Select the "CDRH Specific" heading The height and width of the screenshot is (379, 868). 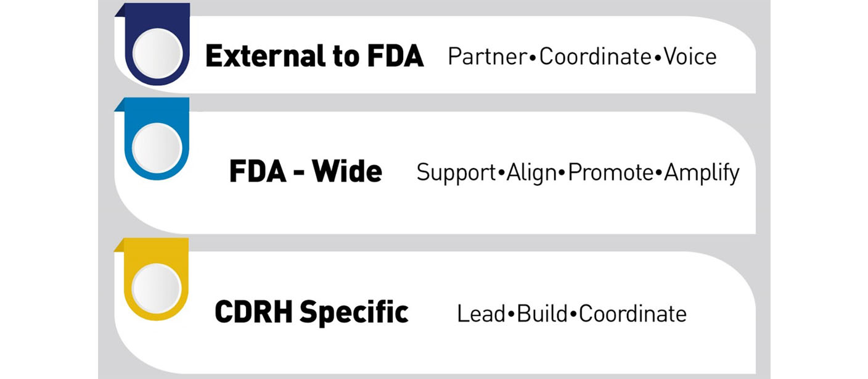click(x=311, y=312)
